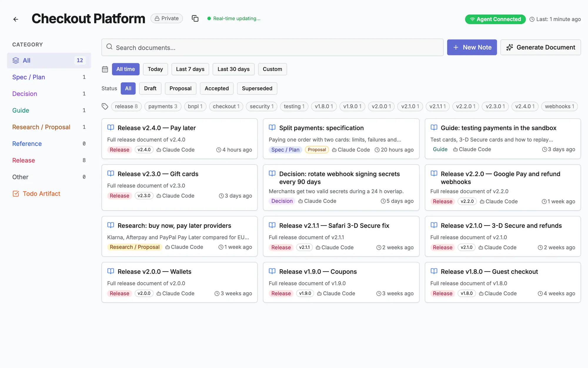
Task: Select the Draft status filter
Action: [x=150, y=88]
